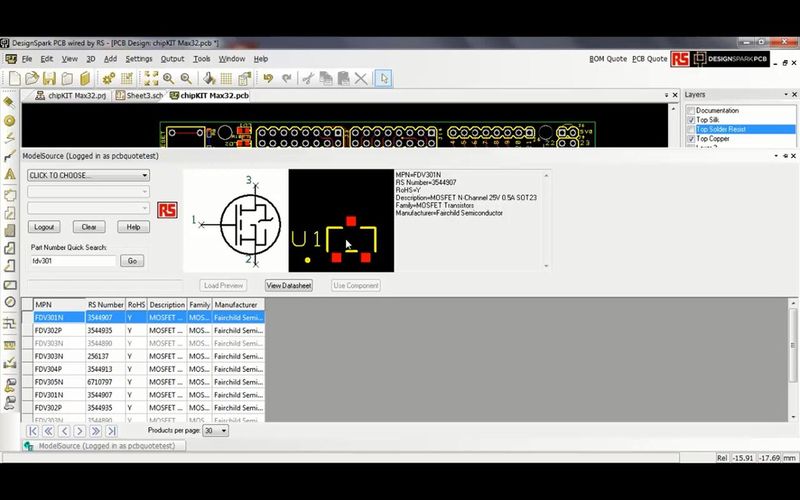Toggle the Top Solder Resist layer checkbox
This screenshot has height=500, width=800.
click(691, 130)
